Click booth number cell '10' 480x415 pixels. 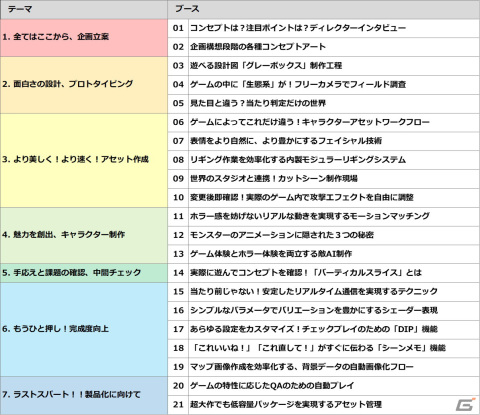(x=178, y=197)
